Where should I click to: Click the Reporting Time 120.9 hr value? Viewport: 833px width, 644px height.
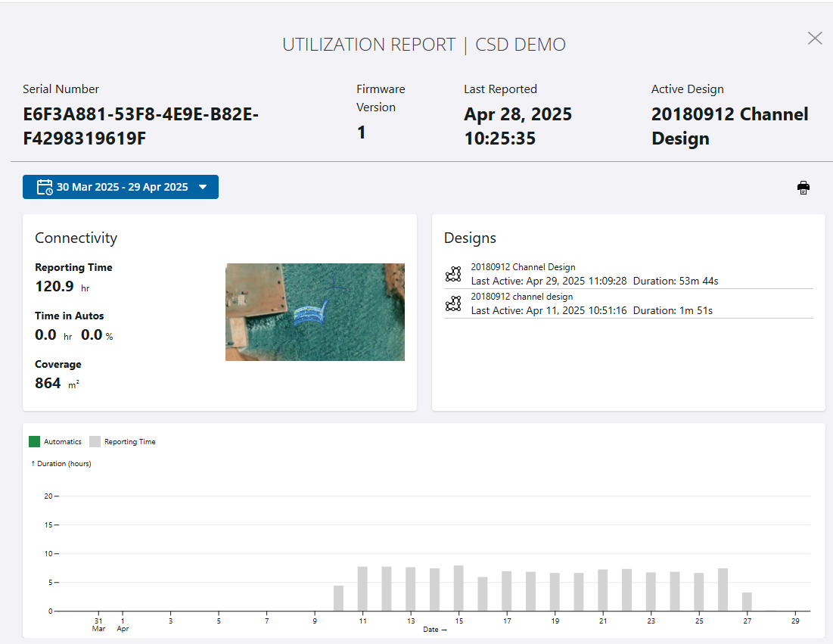click(62, 286)
